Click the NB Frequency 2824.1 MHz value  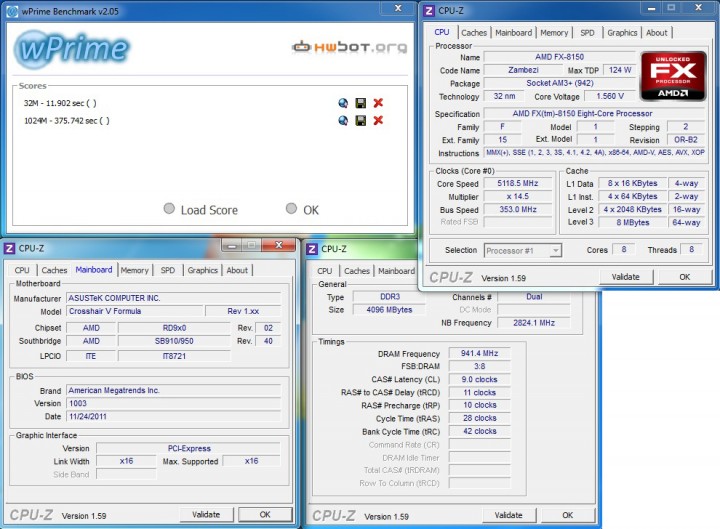534,323
